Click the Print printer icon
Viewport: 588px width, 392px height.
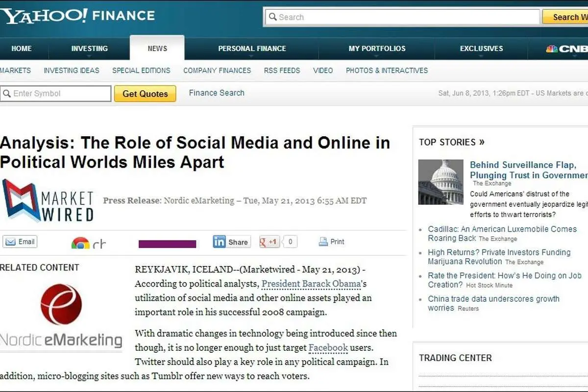pyautogui.click(x=323, y=242)
